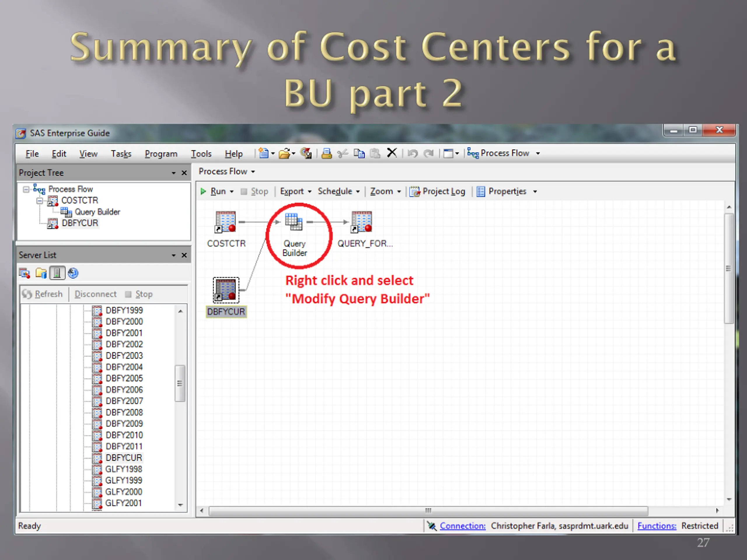The width and height of the screenshot is (747, 560).
Task: Open the Properties dropdown arrow
Action: coord(535,192)
